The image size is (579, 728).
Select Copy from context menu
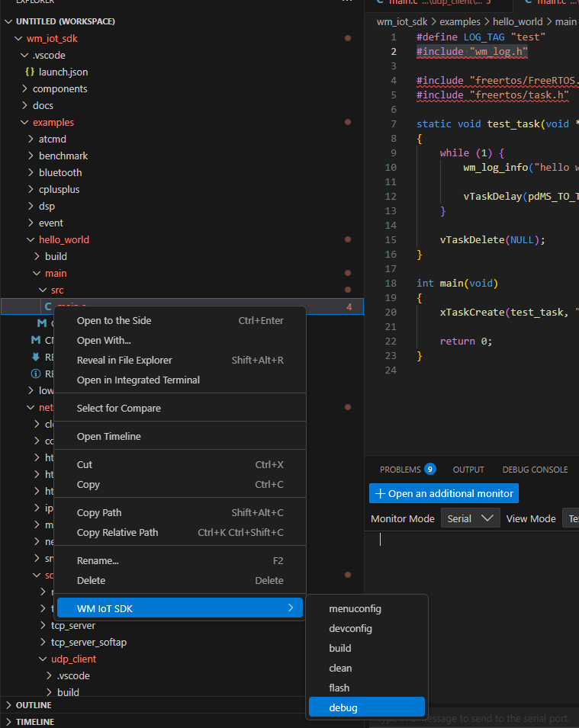(x=180, y=484)
